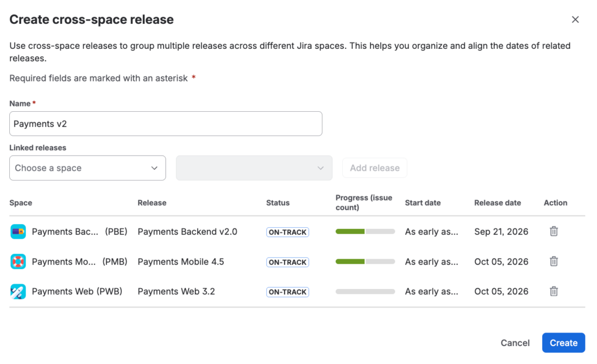
Task: Open the Choose a space dropdown
Action: [87, 168]
